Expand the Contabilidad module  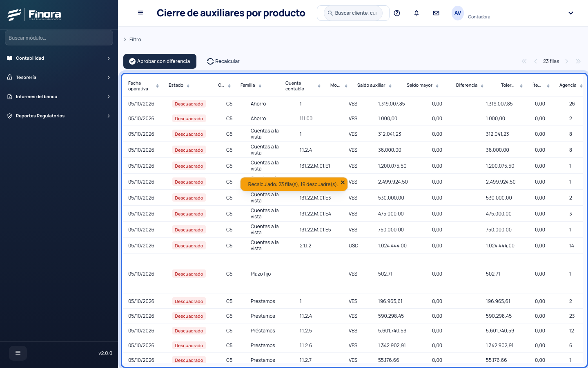(59, 58)
